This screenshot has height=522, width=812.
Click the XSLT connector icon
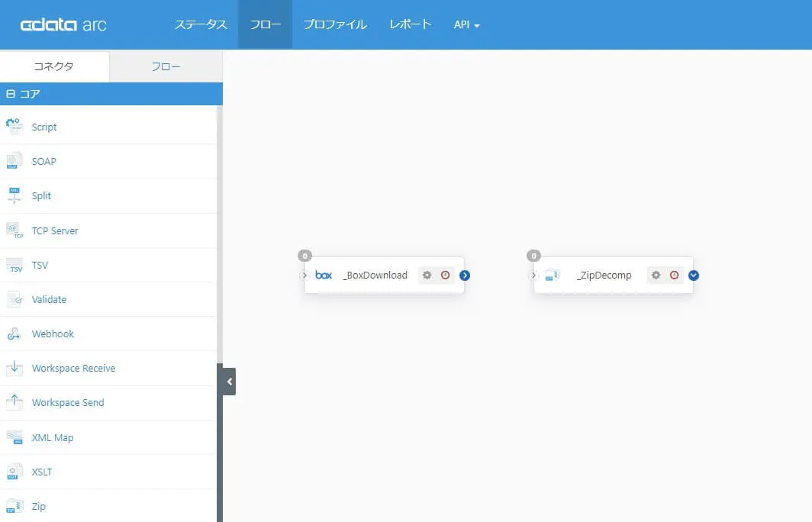tap(14, 472)
